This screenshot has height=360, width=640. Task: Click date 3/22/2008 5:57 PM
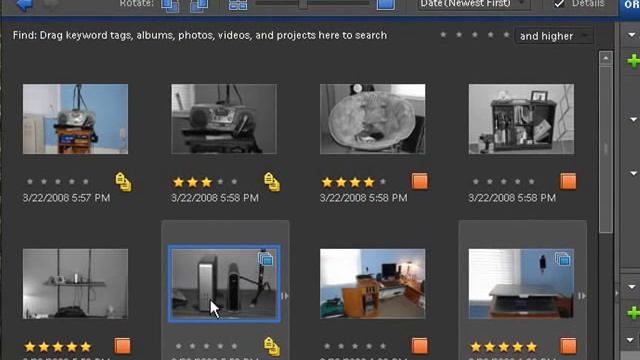pos(66,198)
